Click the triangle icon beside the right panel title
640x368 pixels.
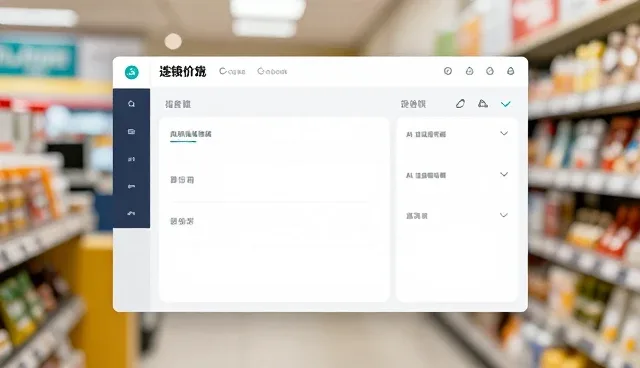click(x=483, y=103)
